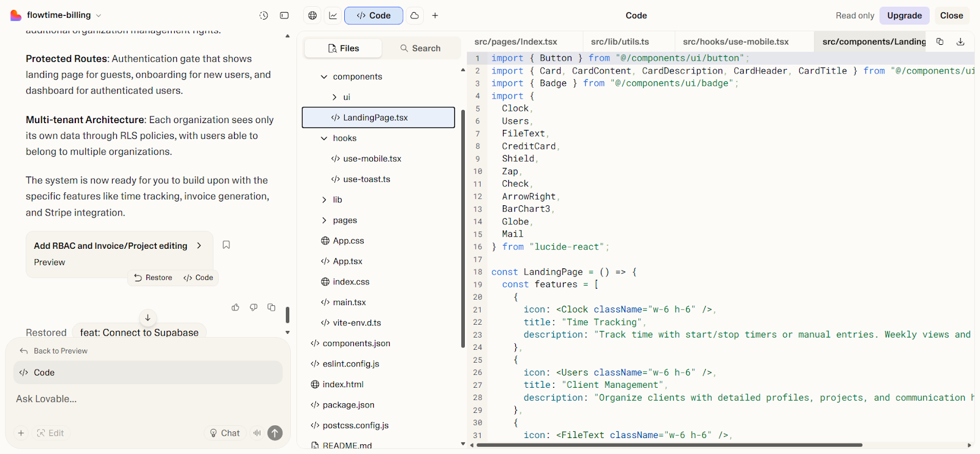Image resolution: width=980 pixels, height=454 pixels.
Task: Click the chat panel scrollbar thumb
Action: tap(287, 315)
